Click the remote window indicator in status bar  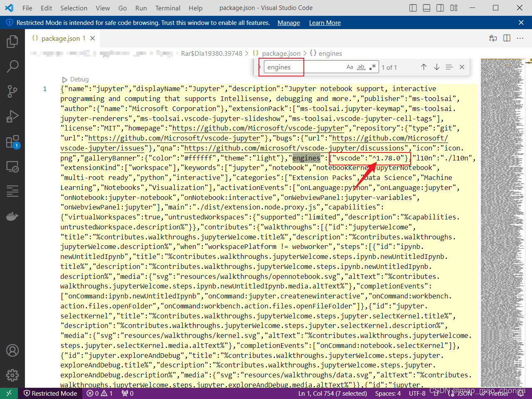[x=9, y=393]
